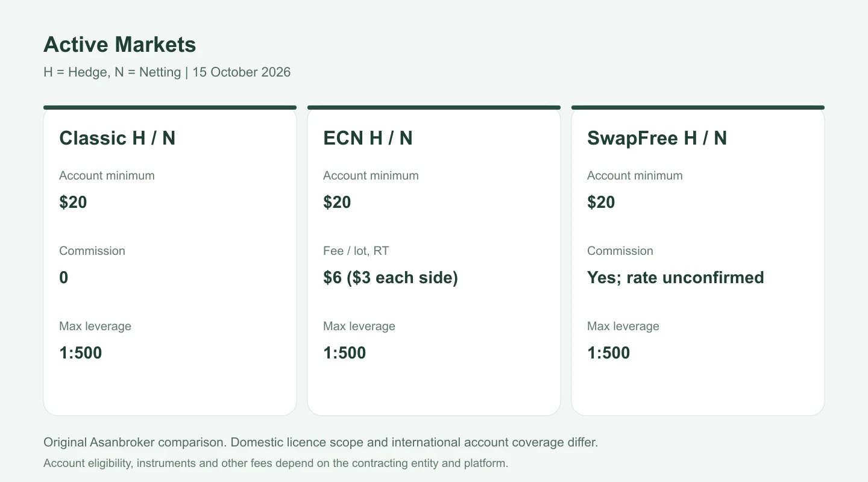Image resolution: width=868 pixels, height=482 pixels.
Task: Click the $6 ($3 each side) fee
Action: coord(391,277)
